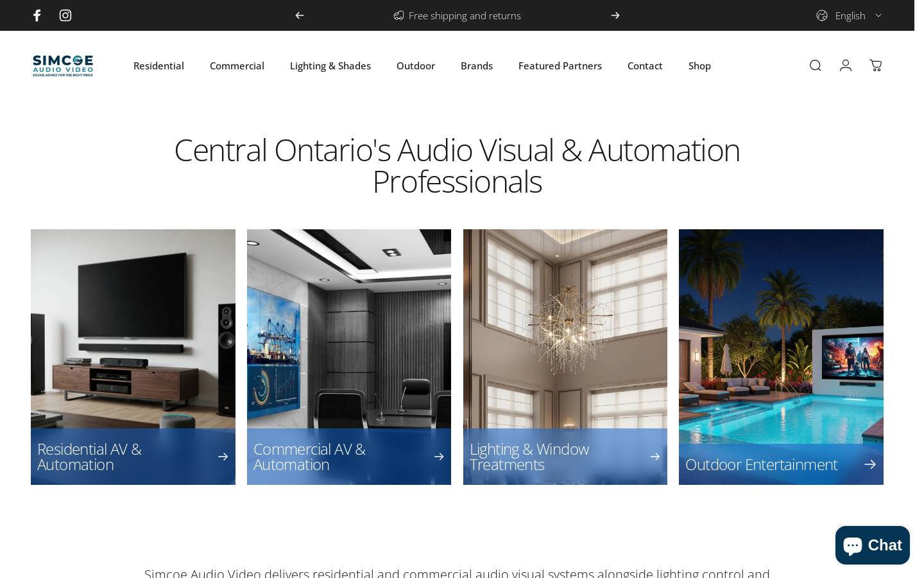Go to Simcoe Audio Video logo home
The width and height of the screenshot is (924, 578).
coord(63,66)
